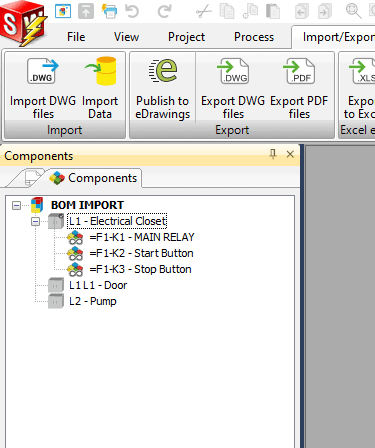Click Export DWG files button
The height and width of the screenshot is (448, 375).
[x=233, y=88]
